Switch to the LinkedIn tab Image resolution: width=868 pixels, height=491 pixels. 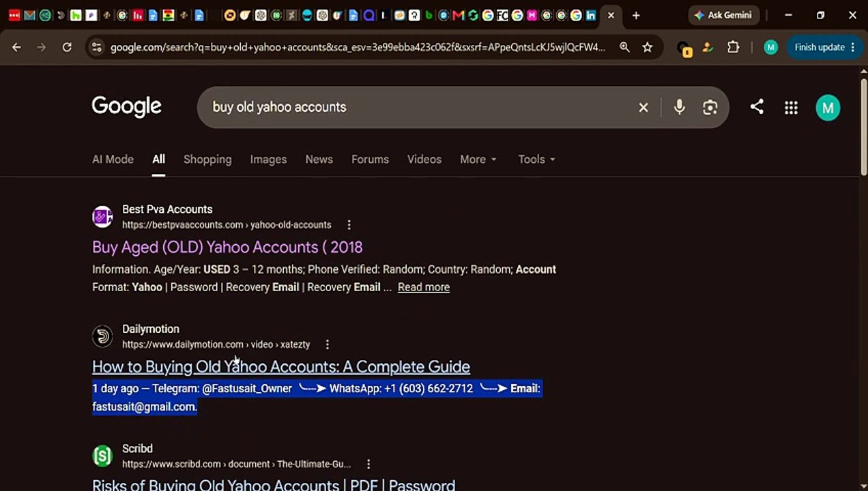[x=591, y=15]
